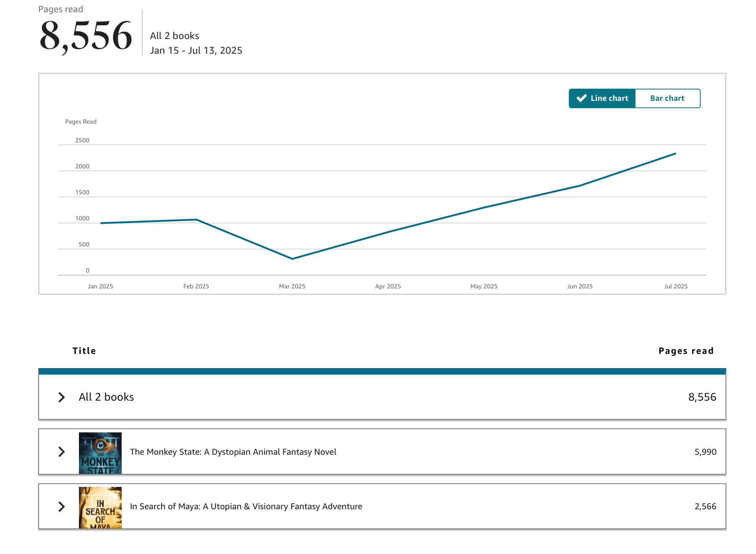The width and height of the screenshot is (756, 554).
Task: Click the Jan 15 - Jul 13, 2025 date range
Action: click(x=196, y=50)
